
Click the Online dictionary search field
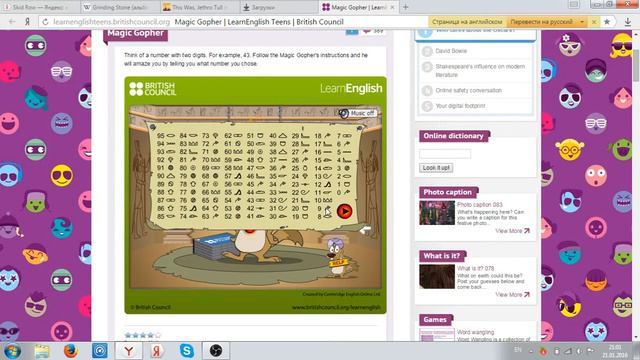pos(445,153)
